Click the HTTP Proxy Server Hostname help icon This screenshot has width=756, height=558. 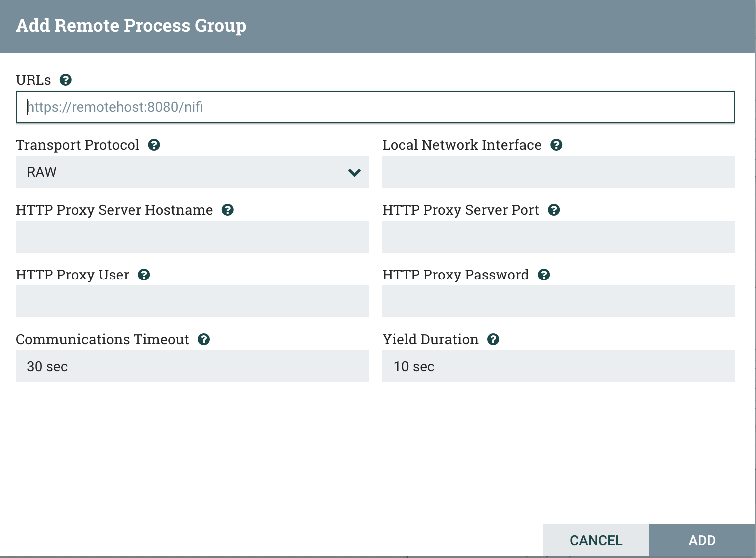click(x=228, y=210)
